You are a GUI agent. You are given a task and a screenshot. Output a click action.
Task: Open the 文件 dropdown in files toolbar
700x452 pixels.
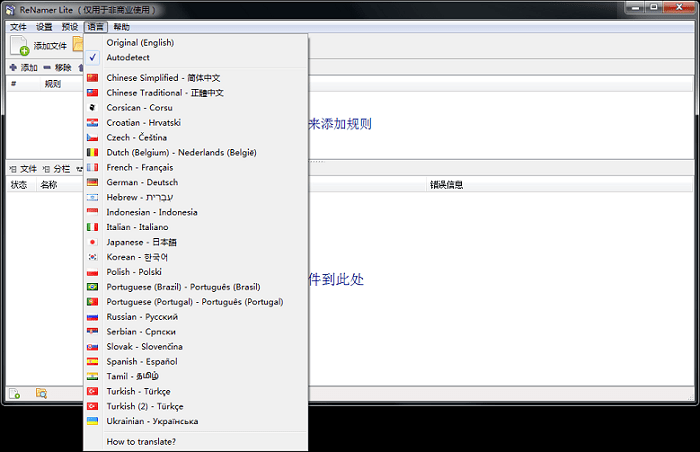(23, 169)
